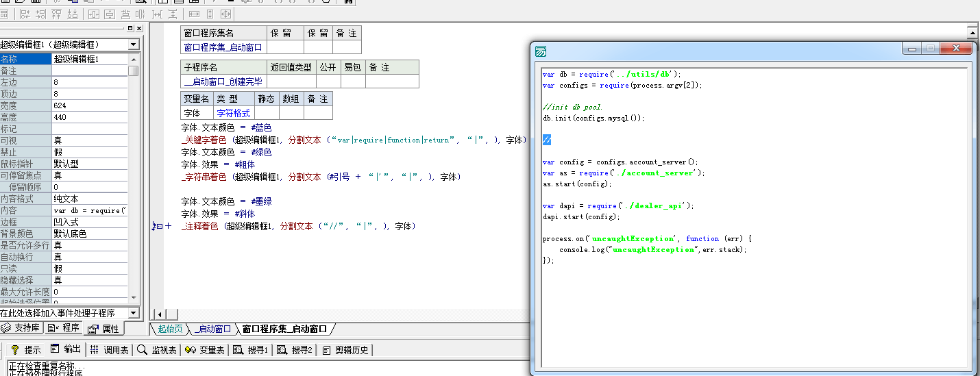
Task: Open the 搜寻1 search results tab
Action: pyautogui.click(x=251, y=350)
